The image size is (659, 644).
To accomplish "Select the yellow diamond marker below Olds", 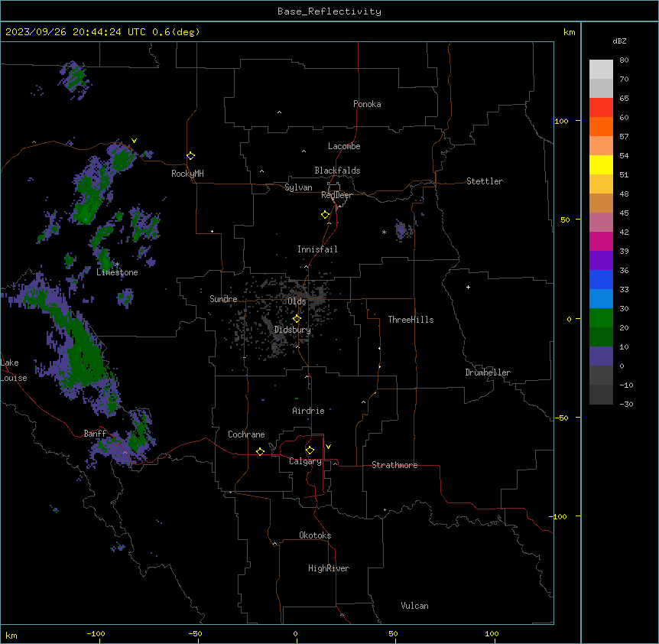I will pos(297,319).
